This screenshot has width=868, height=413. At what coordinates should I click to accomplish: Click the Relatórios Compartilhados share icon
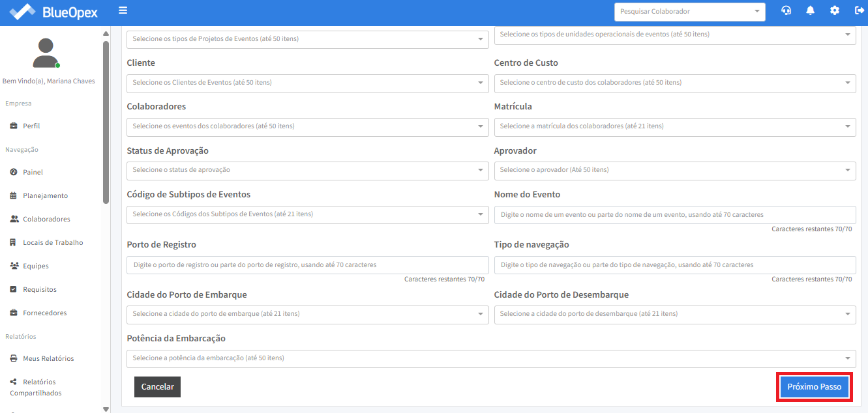pyautogui.click(x=14, y=382)
